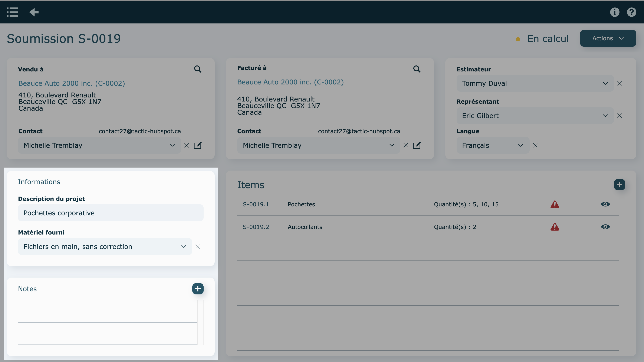Click warning icon on Pochettes item
The image size is (644, 362).
555,204
